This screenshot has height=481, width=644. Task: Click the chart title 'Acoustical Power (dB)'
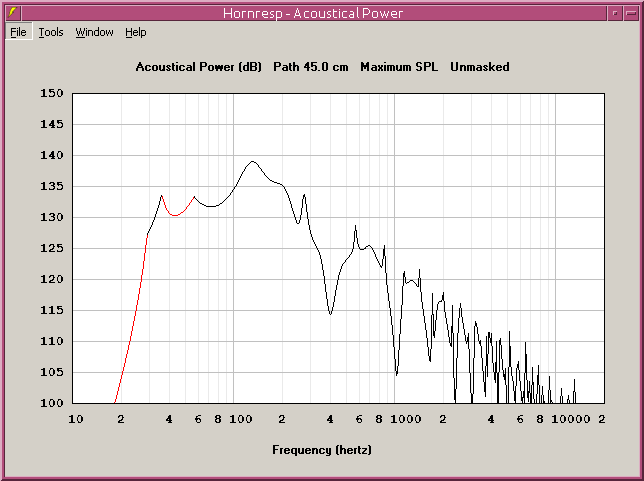click(x=199, y=67)
